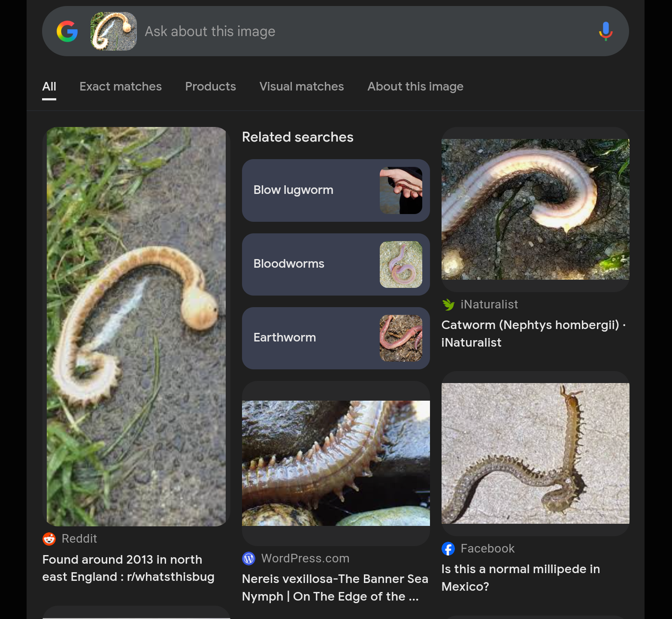Open the Reddit worm photo result

point(136,326)
